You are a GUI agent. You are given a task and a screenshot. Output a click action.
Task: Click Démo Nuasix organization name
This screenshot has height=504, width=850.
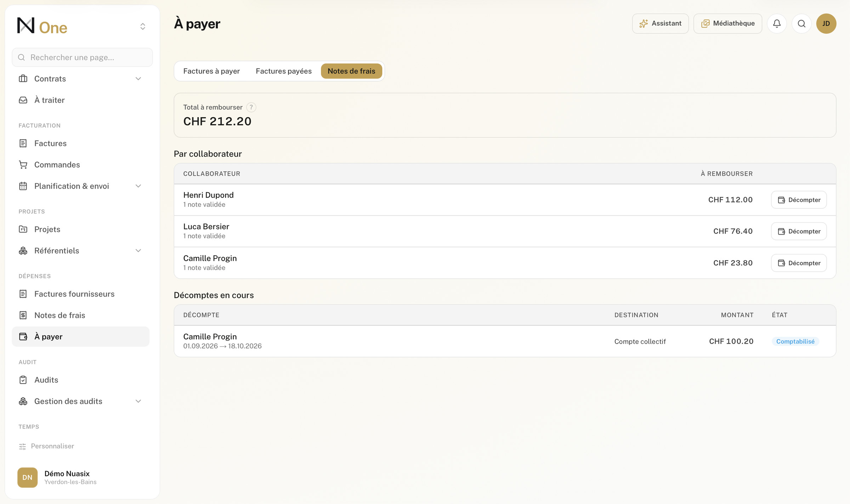pyautogui.click(x=67, y=474)
